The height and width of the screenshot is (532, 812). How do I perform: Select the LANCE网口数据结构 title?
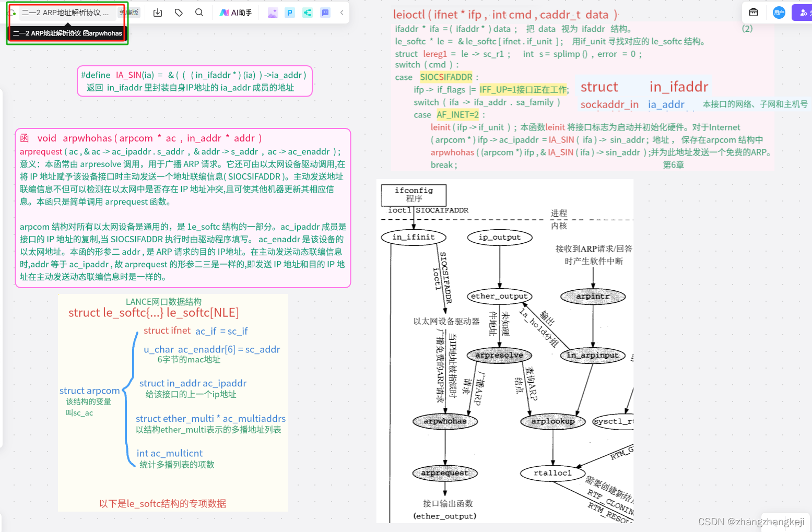(163, 302)
